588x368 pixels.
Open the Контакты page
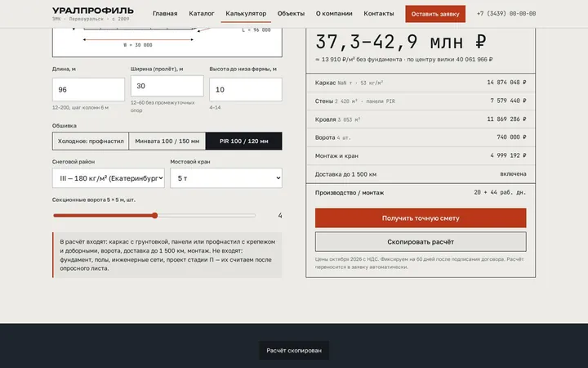[379, 14]
